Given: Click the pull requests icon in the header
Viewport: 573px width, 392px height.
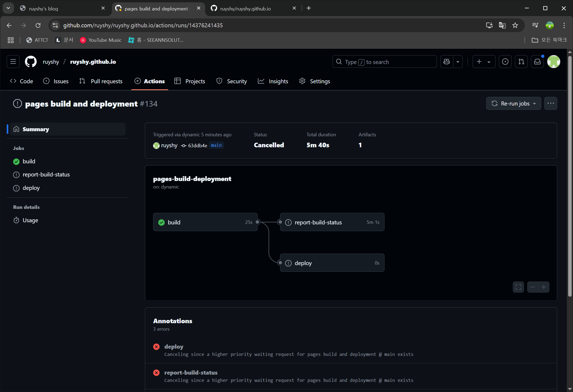Looking at the screenshot, I should tap(521, 62).
